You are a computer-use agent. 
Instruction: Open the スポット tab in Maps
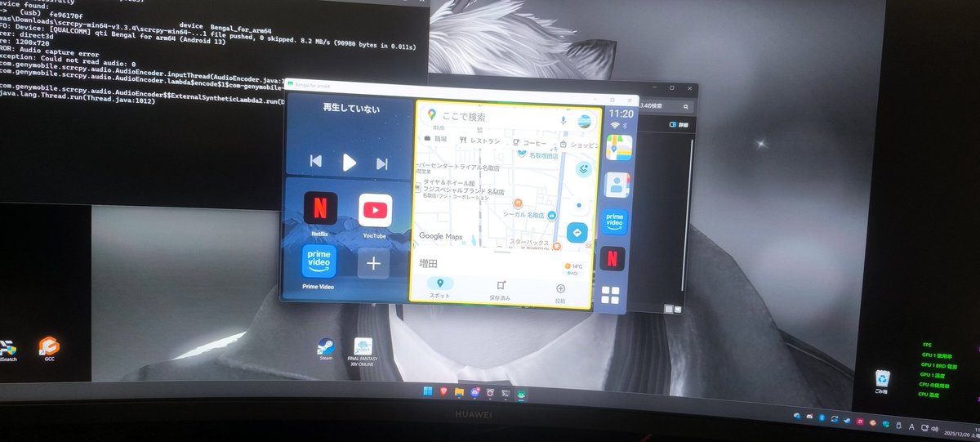(439, 288)
